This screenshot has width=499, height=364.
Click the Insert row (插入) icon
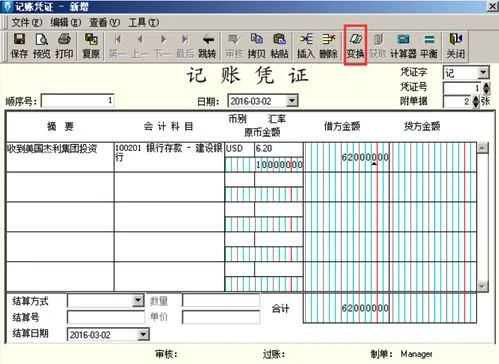click(306, 46)
